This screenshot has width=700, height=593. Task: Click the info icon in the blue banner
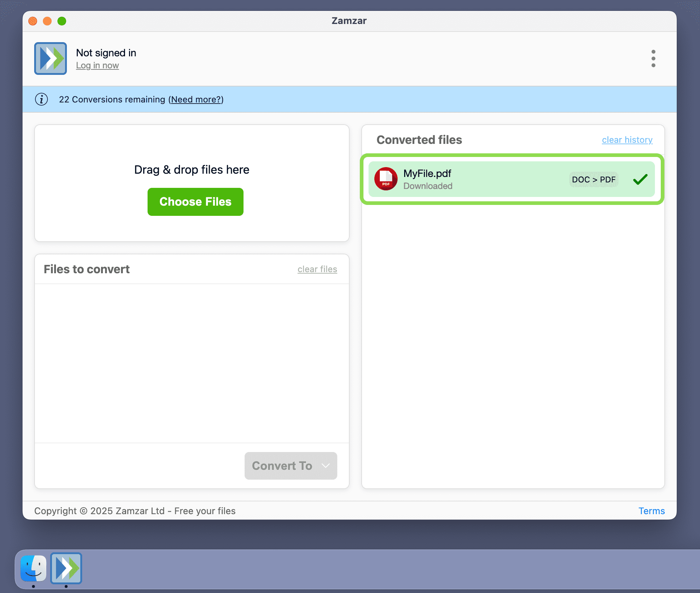click(41, 99)
